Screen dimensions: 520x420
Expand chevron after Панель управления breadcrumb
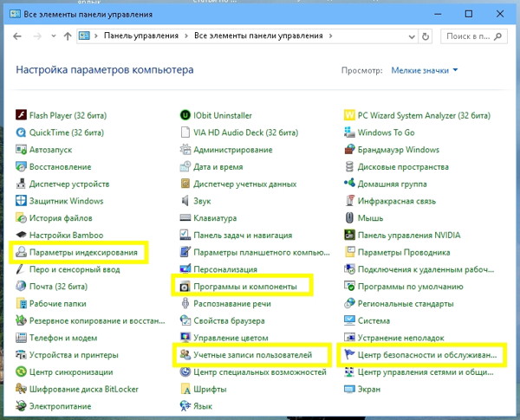(186, 36)
